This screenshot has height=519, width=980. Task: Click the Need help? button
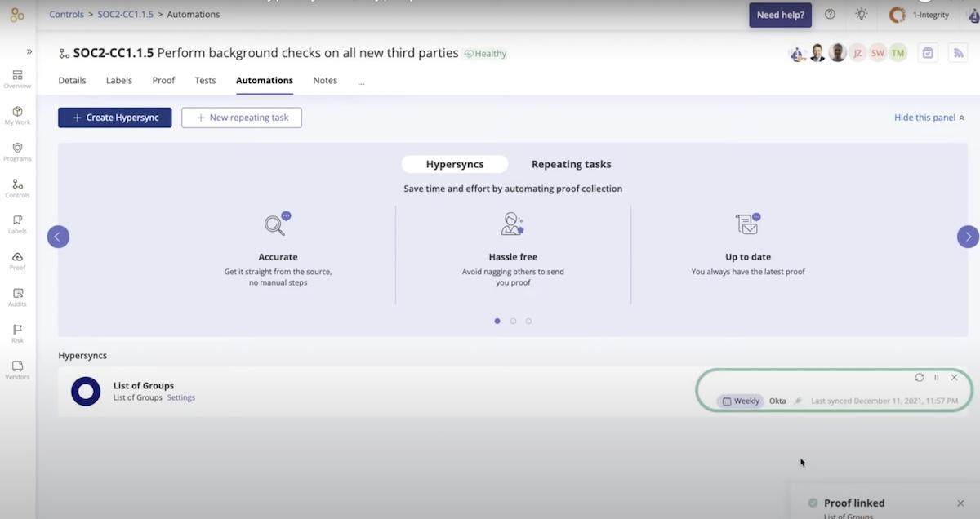point(780,15)
